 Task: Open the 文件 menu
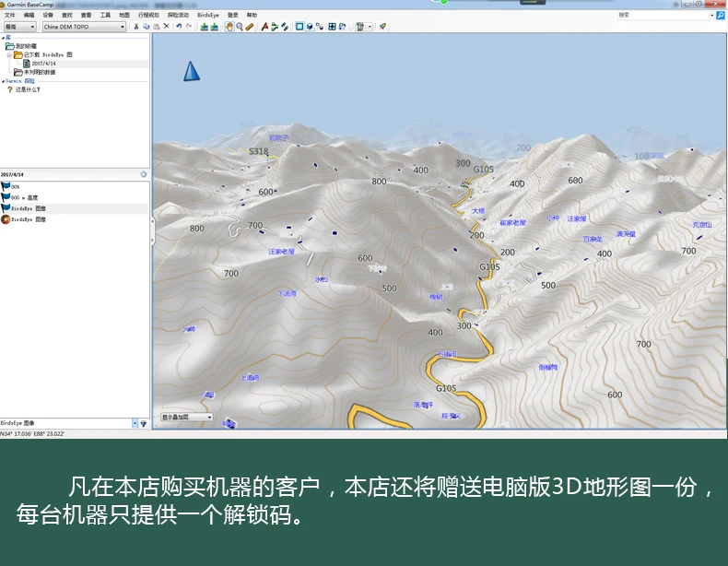pyautogui.click(x=9, y=16)
